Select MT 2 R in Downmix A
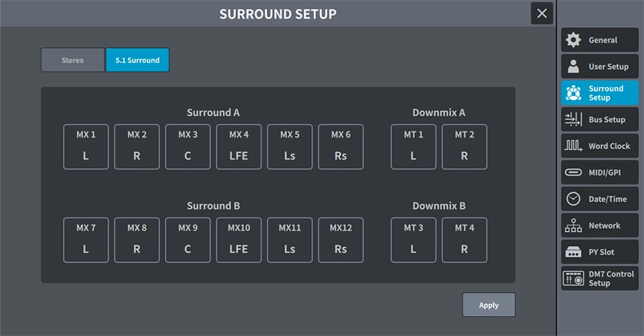This screenshot has width=644, height=336. [x=464, y=147]
